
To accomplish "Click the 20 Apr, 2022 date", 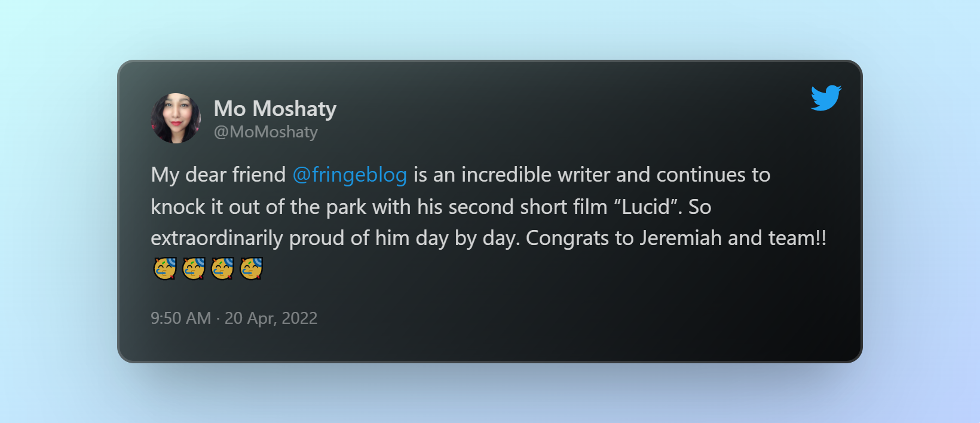I will point(271,318).
